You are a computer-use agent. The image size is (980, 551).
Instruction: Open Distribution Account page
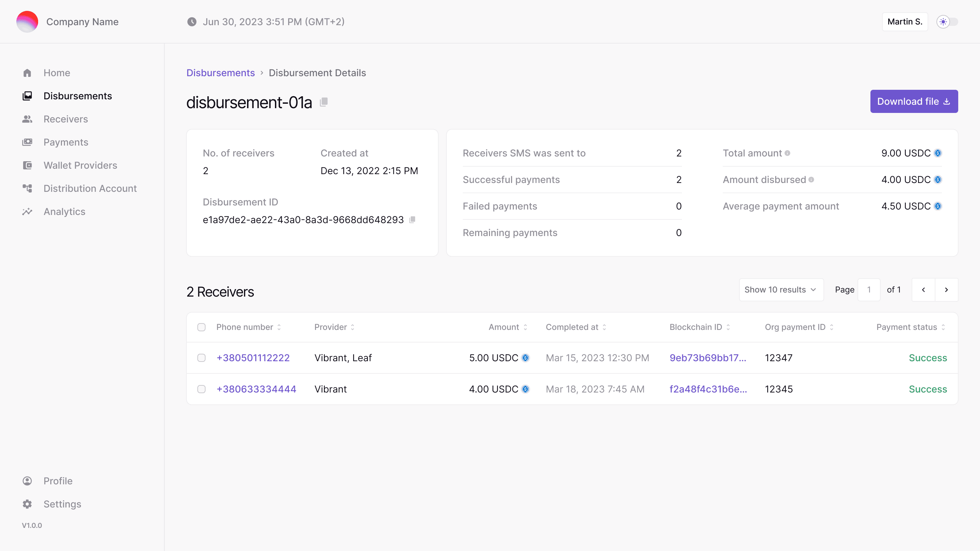tap(90, 188)
